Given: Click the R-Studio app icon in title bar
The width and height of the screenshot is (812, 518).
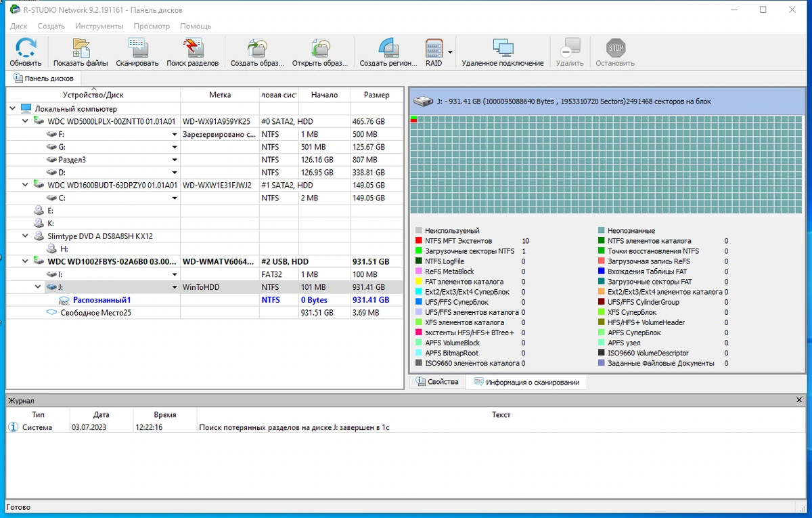Looking at the screenshot, I should 14,10.
